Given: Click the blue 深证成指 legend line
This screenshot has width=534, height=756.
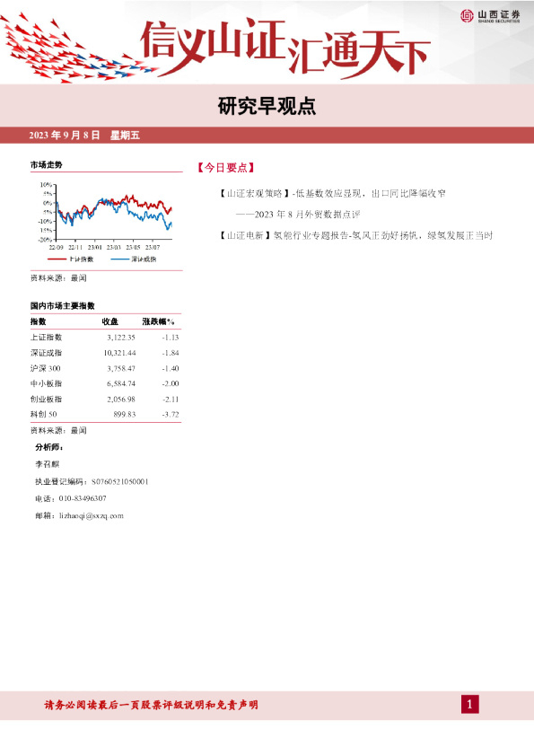Looking at the screenshot, I should tap(119, 259).
